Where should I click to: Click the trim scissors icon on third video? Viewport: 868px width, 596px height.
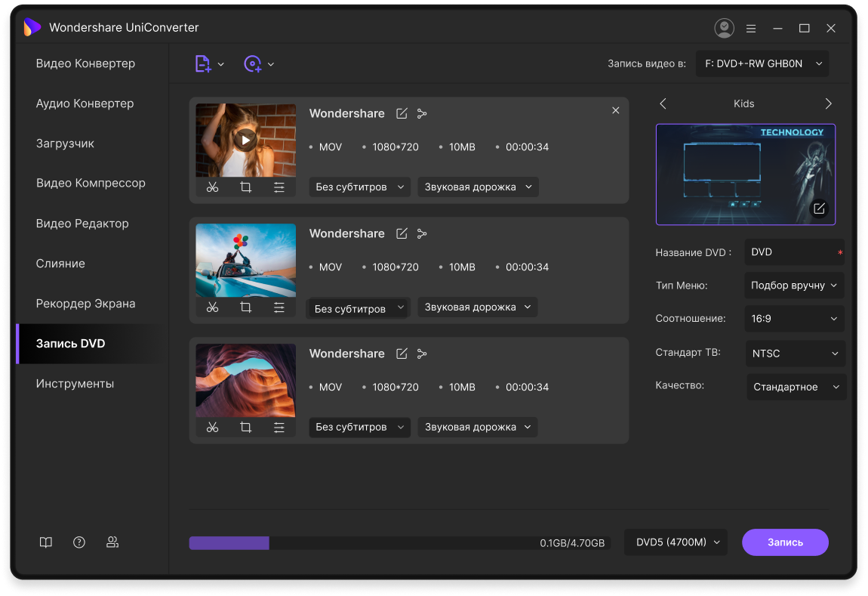[x=213, y=427]
